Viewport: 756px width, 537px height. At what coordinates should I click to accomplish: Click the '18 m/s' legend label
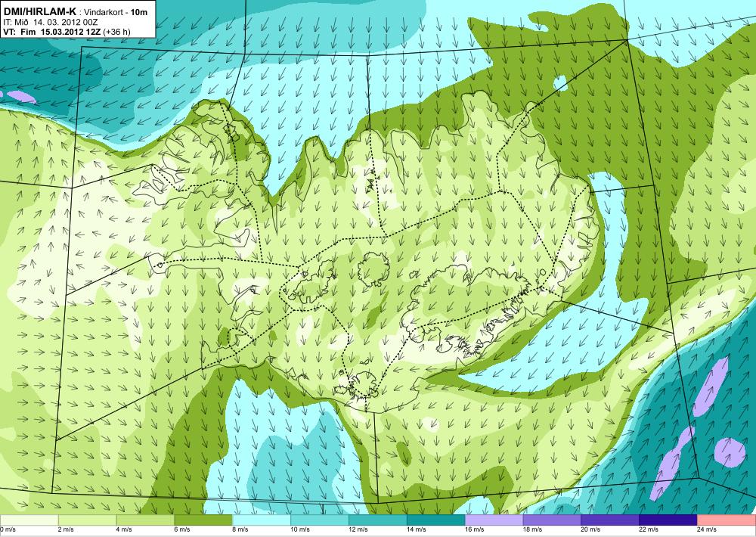point(532,529)
